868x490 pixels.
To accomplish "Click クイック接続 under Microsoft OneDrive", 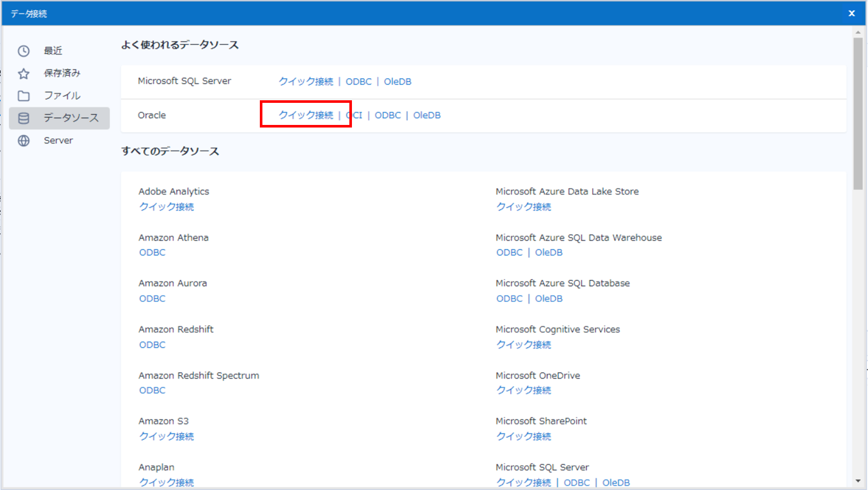I will [524, 390].
